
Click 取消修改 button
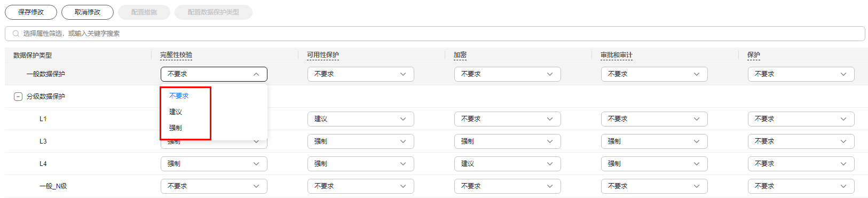[x=88, y=12]
